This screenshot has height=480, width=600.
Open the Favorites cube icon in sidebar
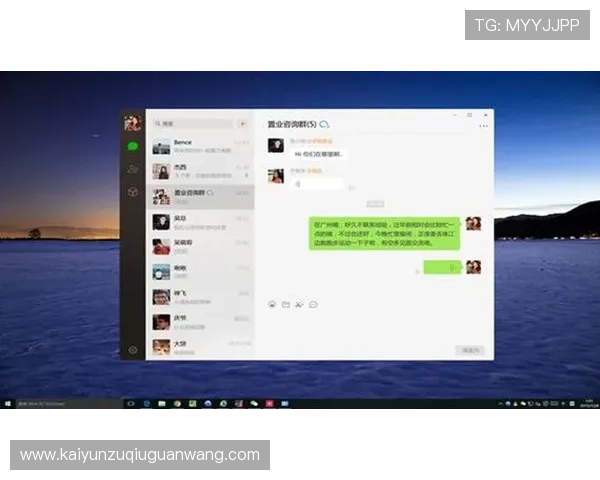tap(132, 192)
